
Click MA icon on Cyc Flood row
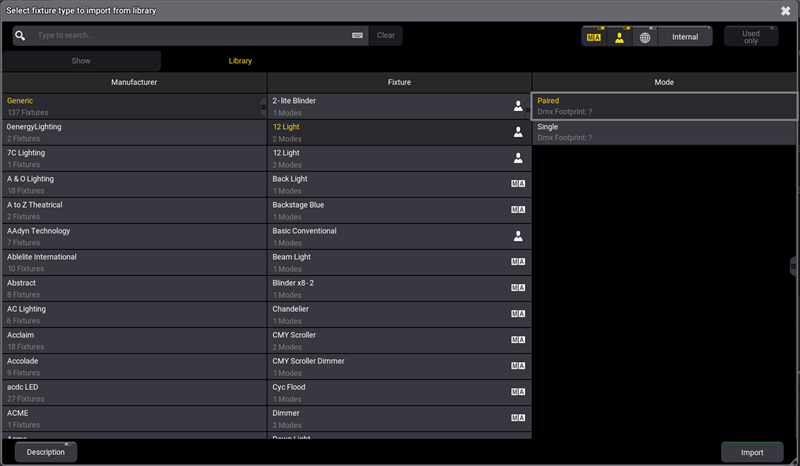518,391
